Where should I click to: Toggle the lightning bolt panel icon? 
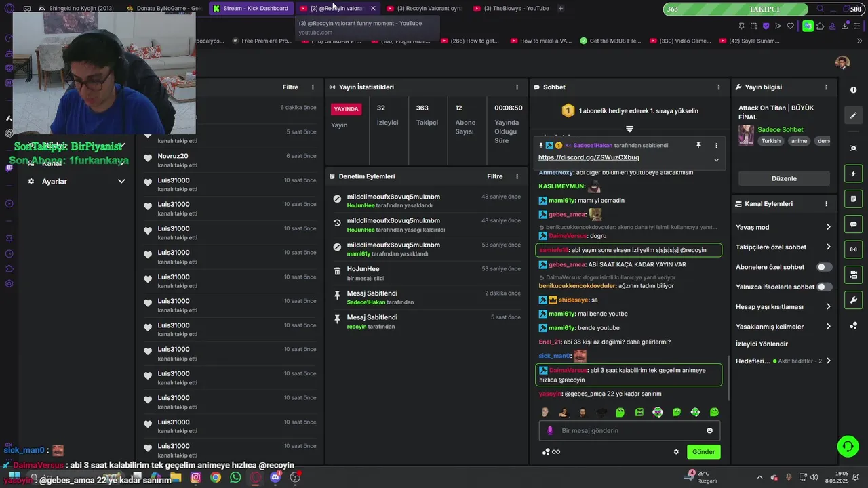pos(853,174)
